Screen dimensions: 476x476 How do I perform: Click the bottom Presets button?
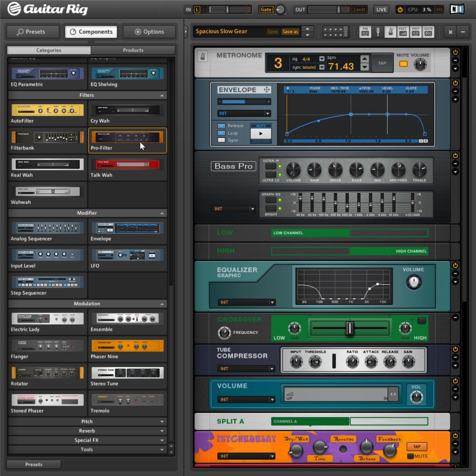click(34, 464)
